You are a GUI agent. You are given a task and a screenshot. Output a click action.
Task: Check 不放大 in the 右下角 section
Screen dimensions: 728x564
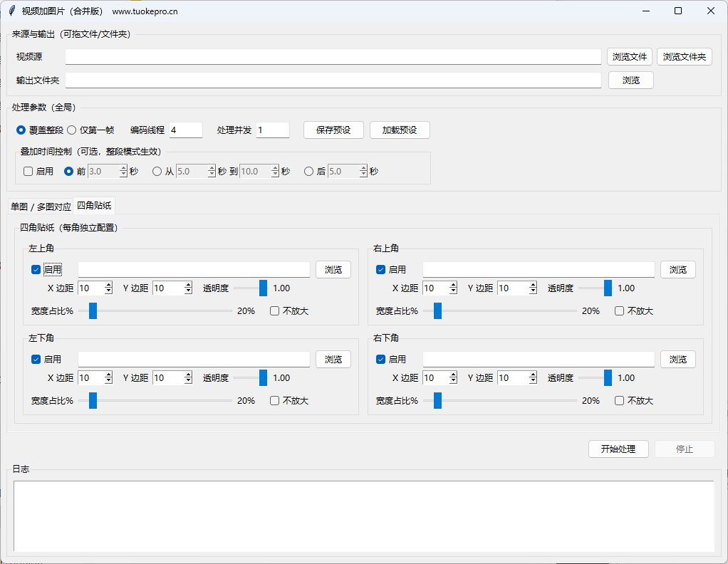619,400
